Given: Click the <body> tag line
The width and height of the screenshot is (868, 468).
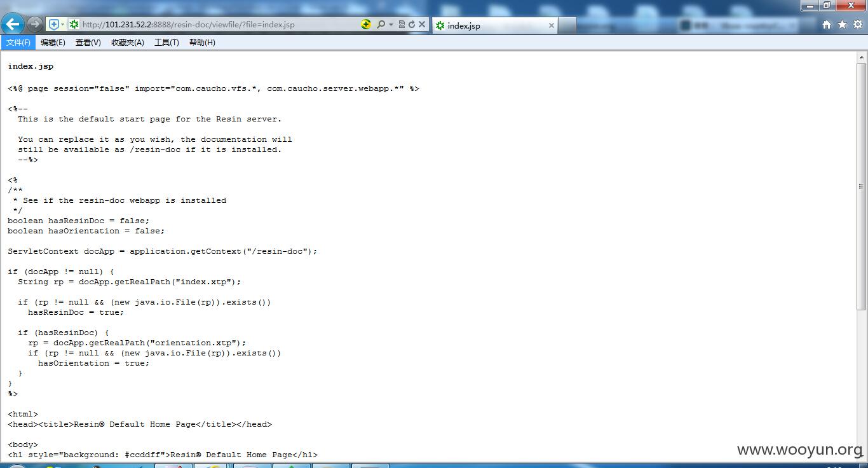Looking at the screenshot, I should click(x=23, y=444).
